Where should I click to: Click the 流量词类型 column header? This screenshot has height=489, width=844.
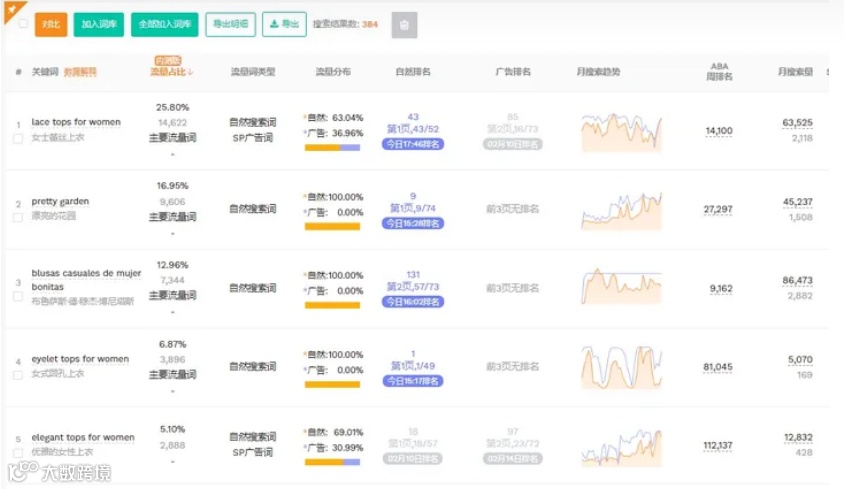[253, 72]
